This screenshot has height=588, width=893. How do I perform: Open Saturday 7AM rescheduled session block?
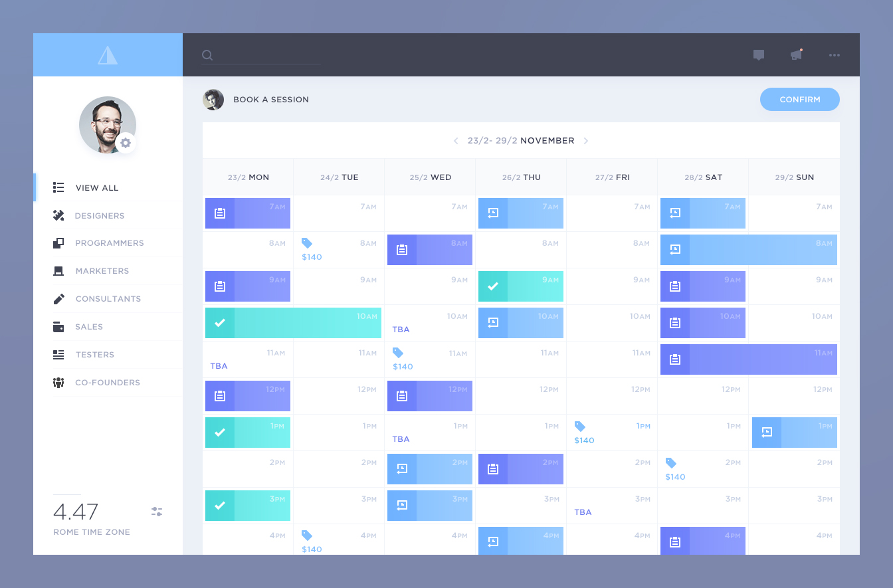(x=703, y=213)
